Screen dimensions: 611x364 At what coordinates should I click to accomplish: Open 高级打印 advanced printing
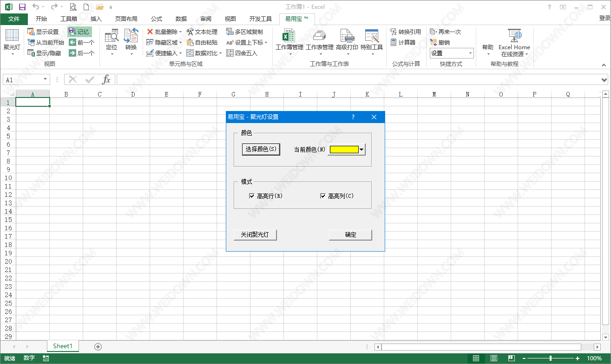347,42
